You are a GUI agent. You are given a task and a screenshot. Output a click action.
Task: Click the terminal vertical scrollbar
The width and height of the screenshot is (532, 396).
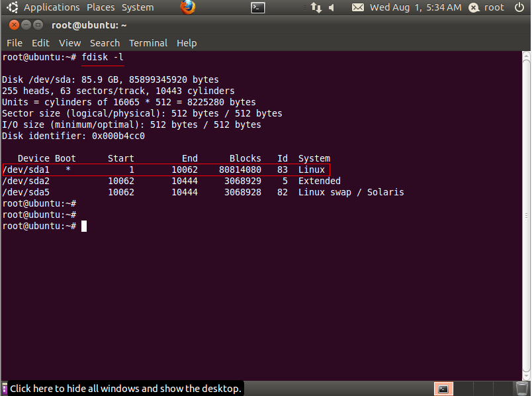tap(526, 216)
